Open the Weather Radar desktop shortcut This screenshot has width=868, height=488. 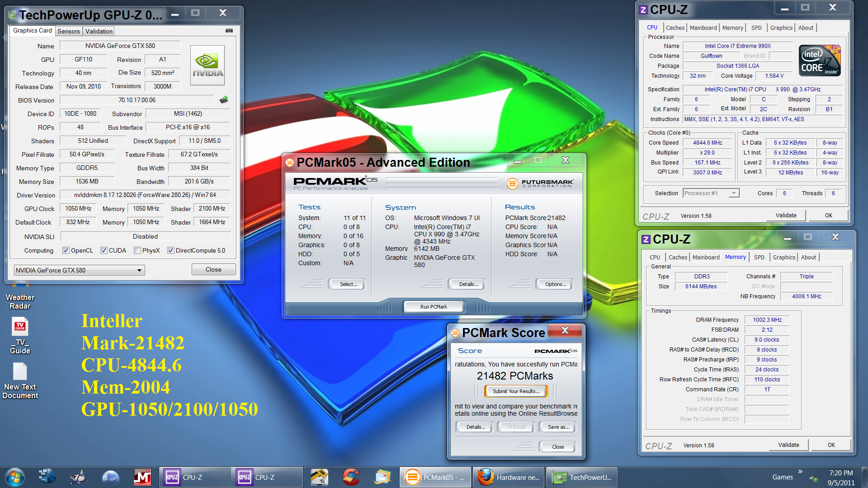click(20, 296)
